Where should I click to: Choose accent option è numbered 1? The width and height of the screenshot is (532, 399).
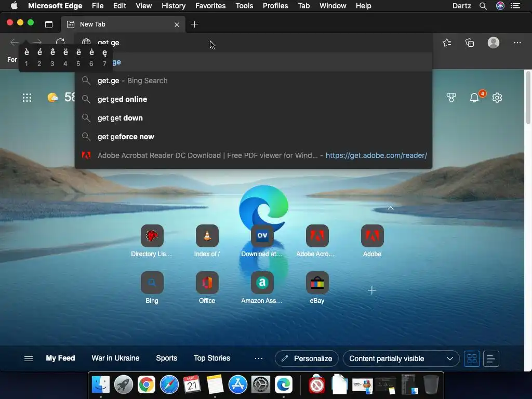[26, 57]
